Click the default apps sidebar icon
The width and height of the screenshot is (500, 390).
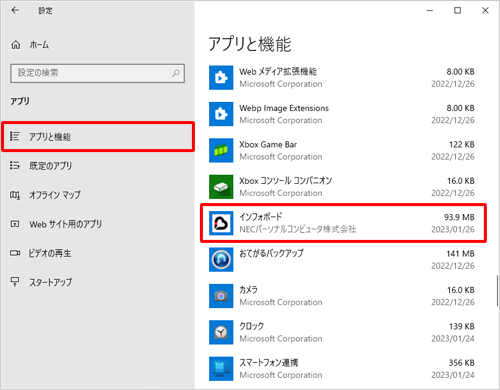pos(15,165)
